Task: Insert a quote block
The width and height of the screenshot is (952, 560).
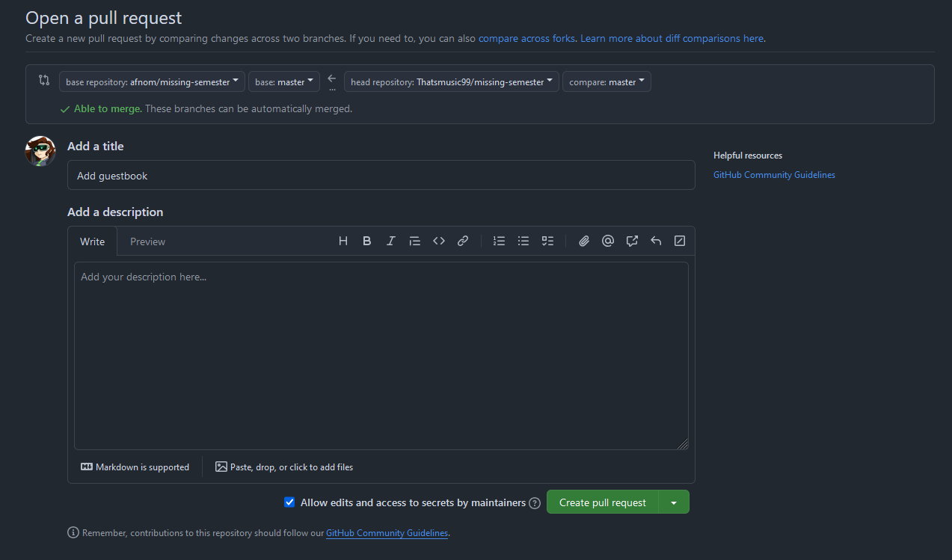Action: tap(415, 240)
